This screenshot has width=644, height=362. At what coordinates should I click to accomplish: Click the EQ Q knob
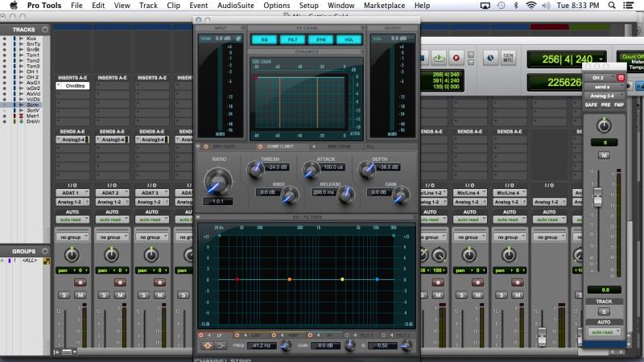pyautogui.click(x=407, y=346)
